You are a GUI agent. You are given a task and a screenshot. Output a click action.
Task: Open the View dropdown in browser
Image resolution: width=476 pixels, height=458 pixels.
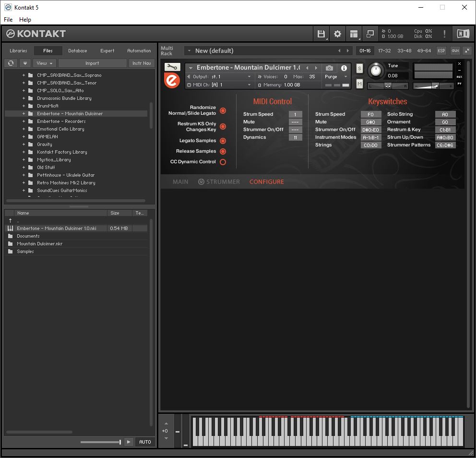coord(45,63)
